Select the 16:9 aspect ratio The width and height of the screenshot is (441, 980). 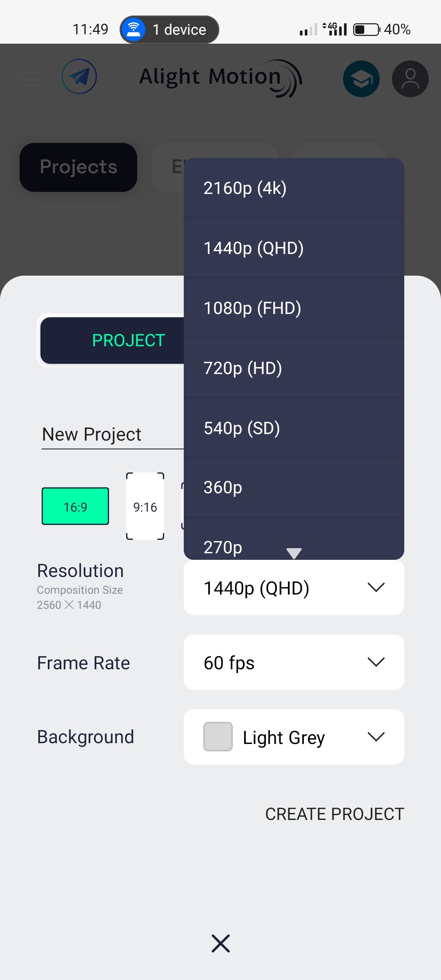76,506
